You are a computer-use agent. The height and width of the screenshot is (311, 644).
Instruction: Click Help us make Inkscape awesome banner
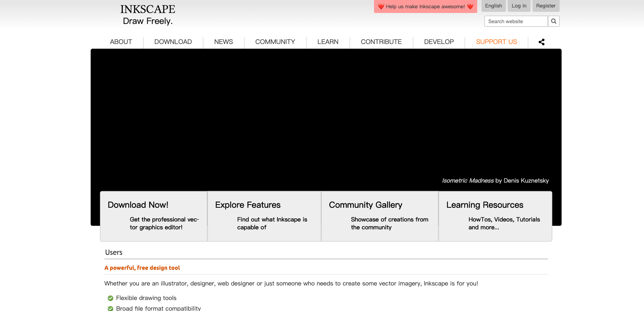point(425,6)
